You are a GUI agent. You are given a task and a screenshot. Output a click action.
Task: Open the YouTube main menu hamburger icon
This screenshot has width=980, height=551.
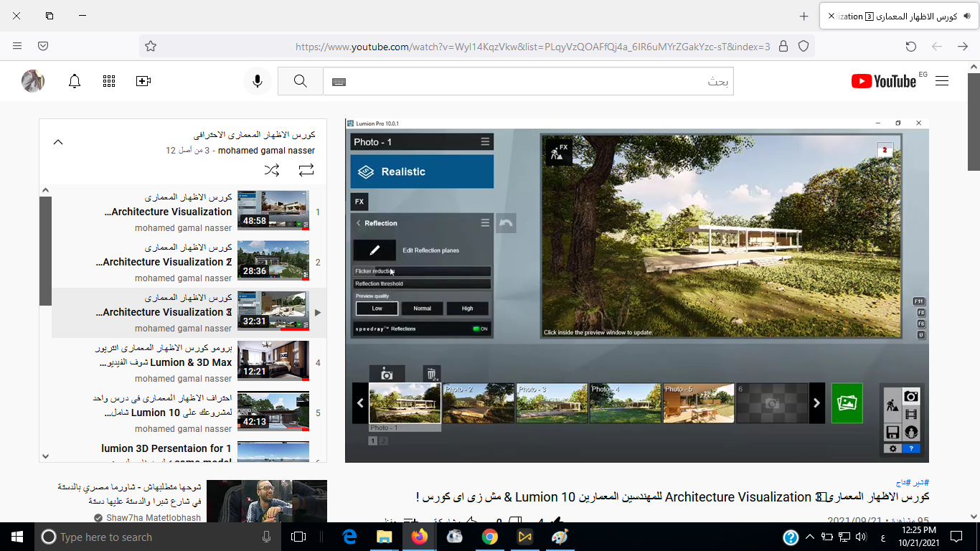(942, 81)
